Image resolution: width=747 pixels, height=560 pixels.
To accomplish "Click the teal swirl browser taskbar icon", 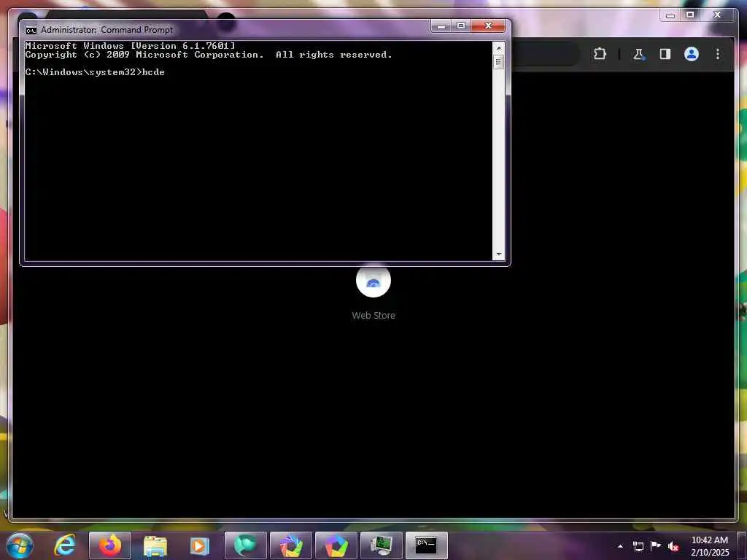I will tap(245, 545).
